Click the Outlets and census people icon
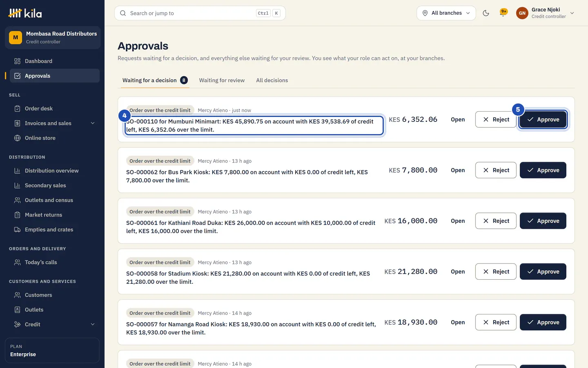Viewport: 588px width, 368px height. pyautogui.click(x=17, y=200)
